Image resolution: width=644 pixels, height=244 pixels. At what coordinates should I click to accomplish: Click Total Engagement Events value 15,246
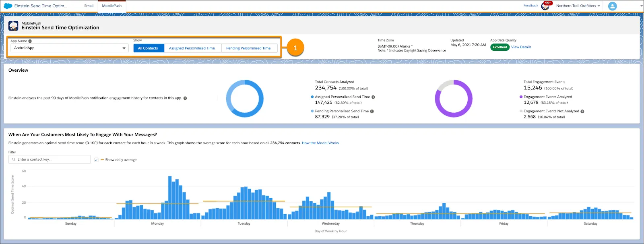tap(533, 88)
